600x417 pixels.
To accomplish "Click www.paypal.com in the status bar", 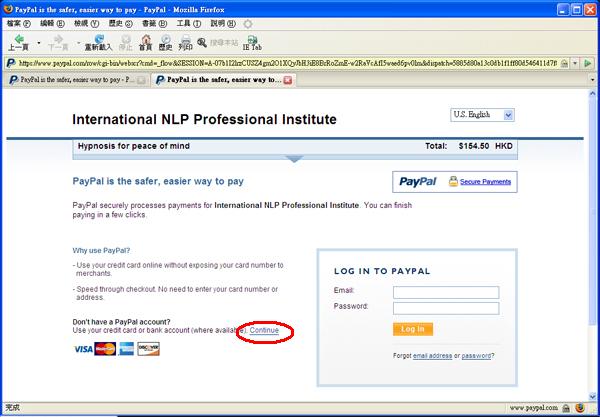I will click(x=533, y=408).
